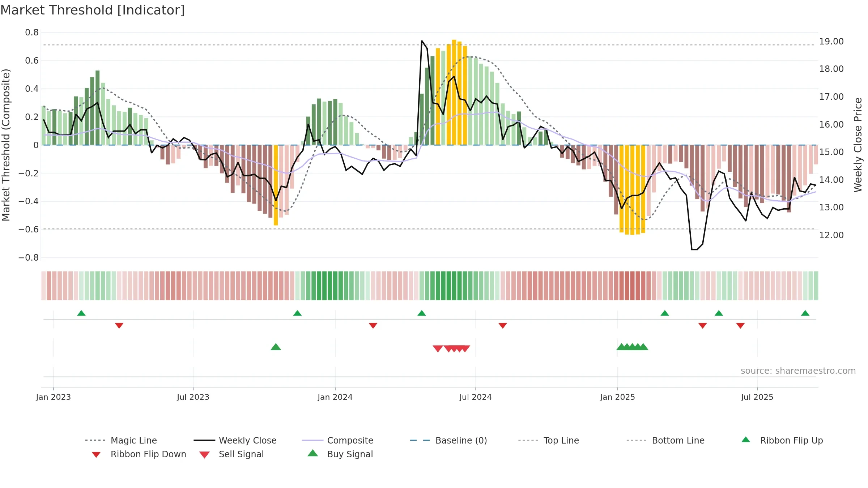The height and width of the screenshot is (488, 868).
Task: Click the first Sell Signal triangle in mid 2024
Action: point(438,348)
